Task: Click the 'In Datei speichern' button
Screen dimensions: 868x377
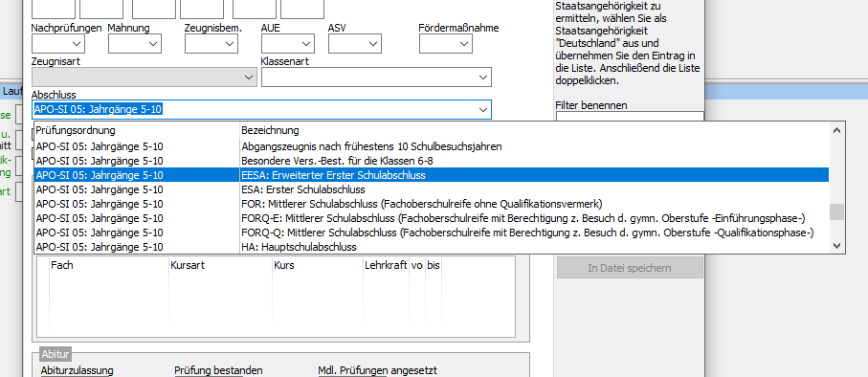Action: [x=630, y=268]
